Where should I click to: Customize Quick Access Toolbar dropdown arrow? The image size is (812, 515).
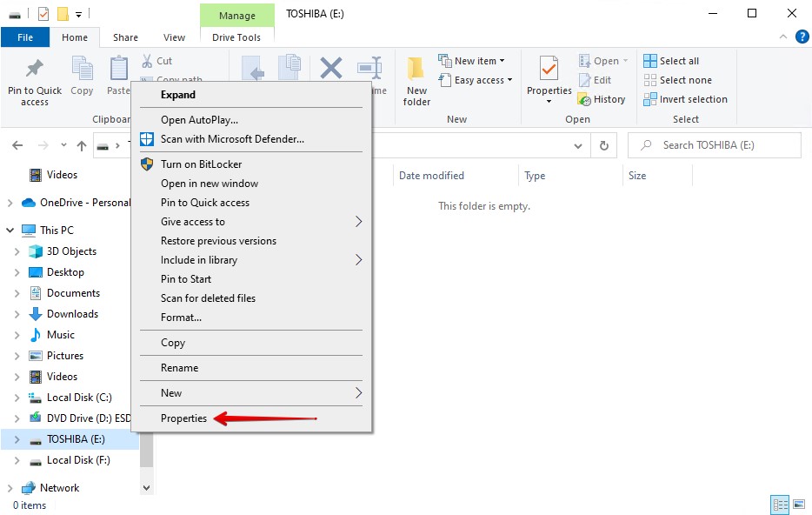[79, 15]
